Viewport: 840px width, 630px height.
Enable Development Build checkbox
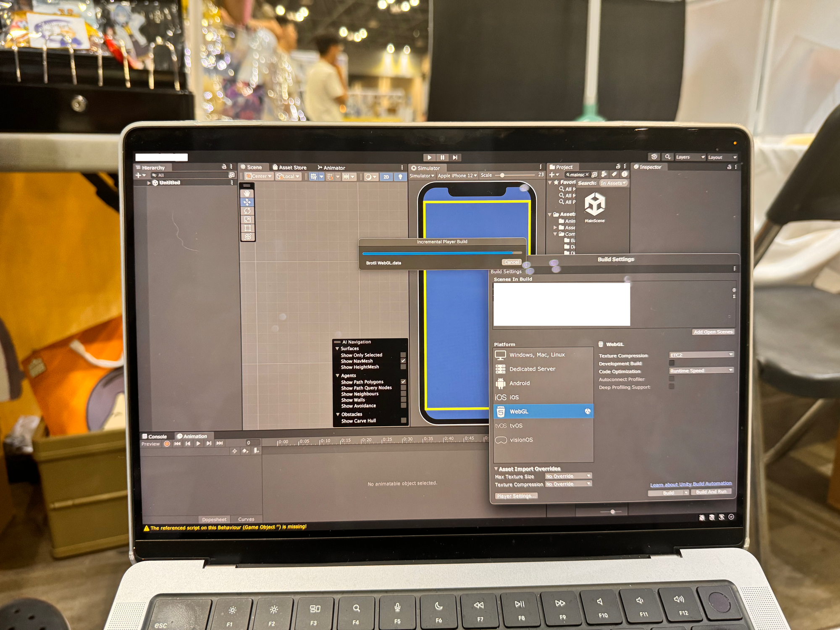672,363
